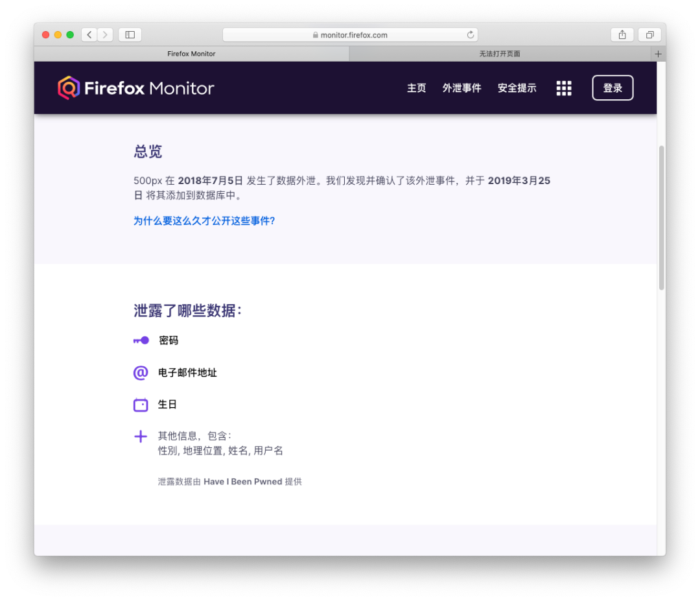Click the Firefox Monitor wordmark
The image size is (700, 601).
149,88
